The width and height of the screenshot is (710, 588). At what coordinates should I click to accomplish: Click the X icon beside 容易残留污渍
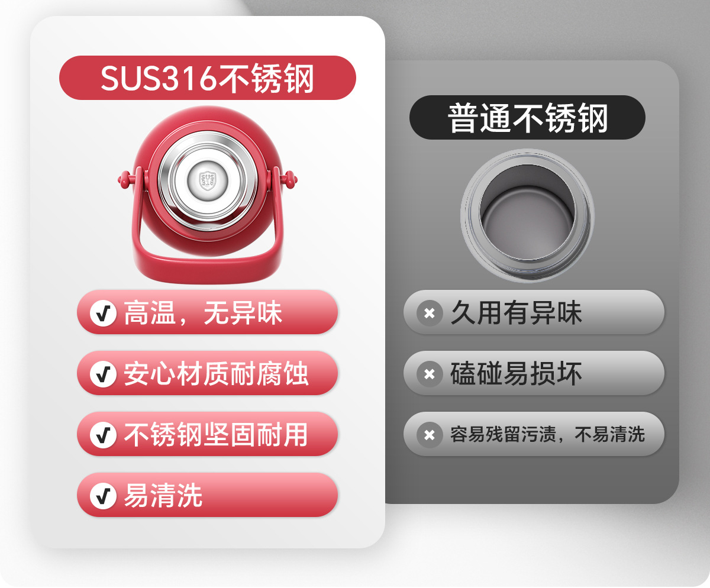[430, 435]
